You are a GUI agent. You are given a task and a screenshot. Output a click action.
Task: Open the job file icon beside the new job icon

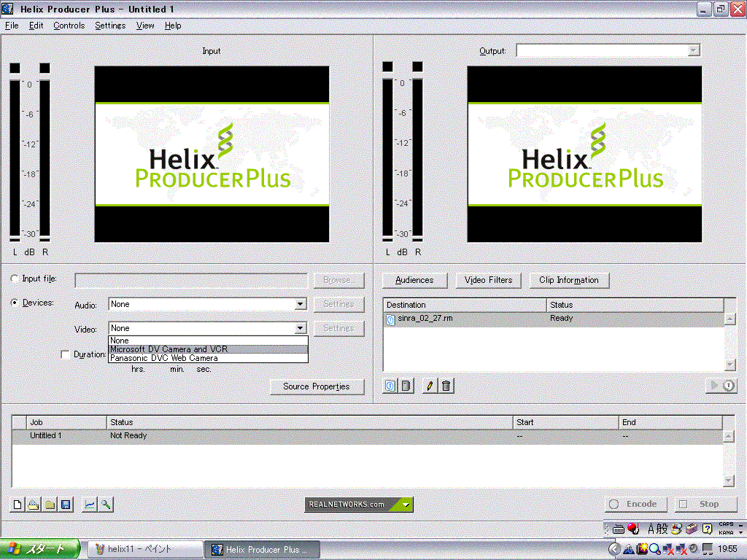[x=34, y=505]
